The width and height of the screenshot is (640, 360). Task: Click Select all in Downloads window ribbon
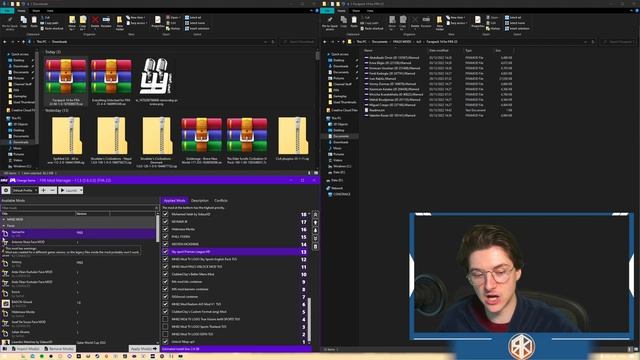[193, 18]
